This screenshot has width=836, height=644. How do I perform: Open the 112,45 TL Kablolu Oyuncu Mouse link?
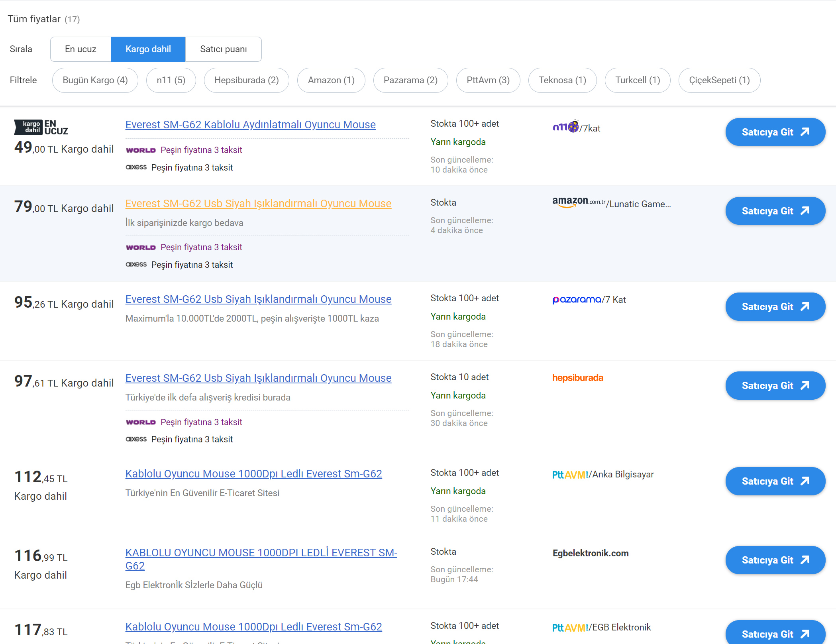pyautogui.click(x=253, y=473)
